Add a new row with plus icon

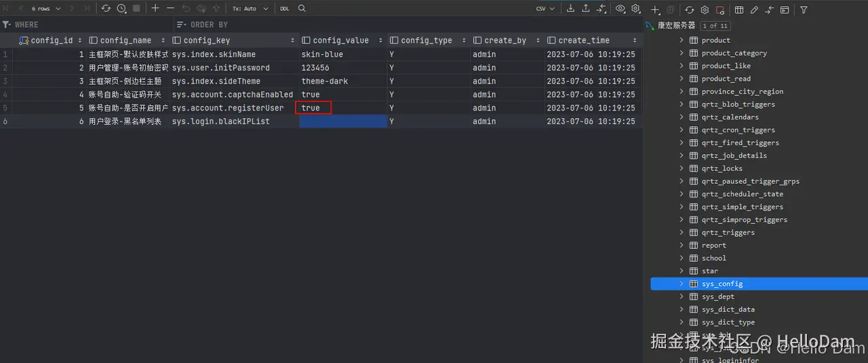click(x=155, y=9)
